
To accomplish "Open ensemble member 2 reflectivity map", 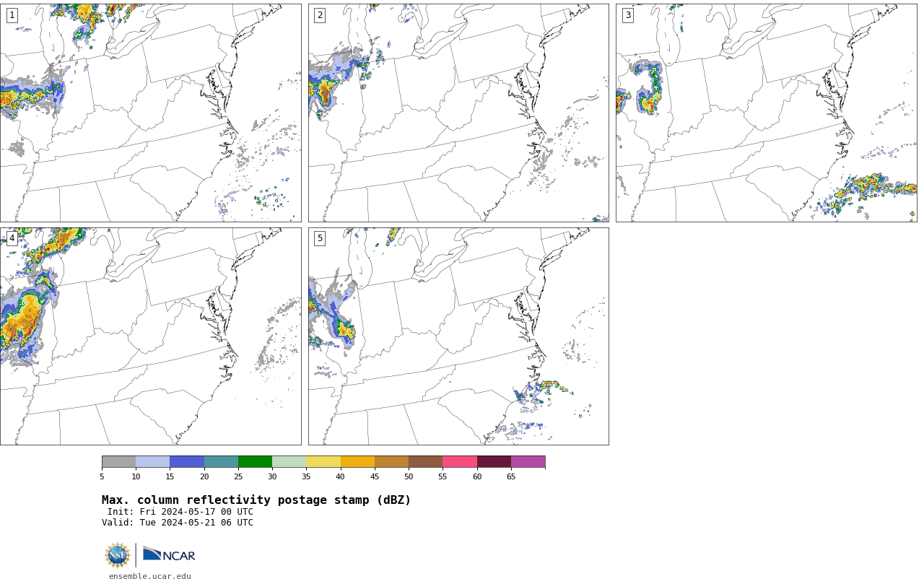I will [458, 113].
